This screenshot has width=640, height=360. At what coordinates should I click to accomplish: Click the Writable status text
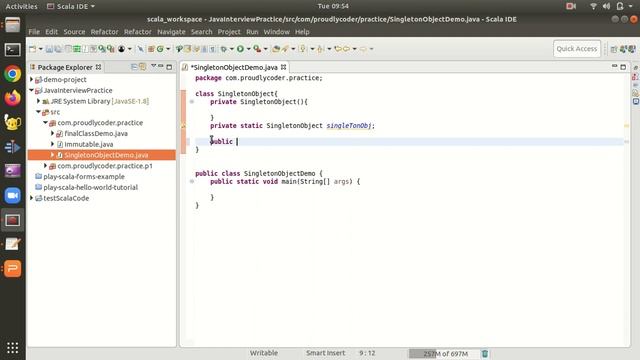point(264,353)
